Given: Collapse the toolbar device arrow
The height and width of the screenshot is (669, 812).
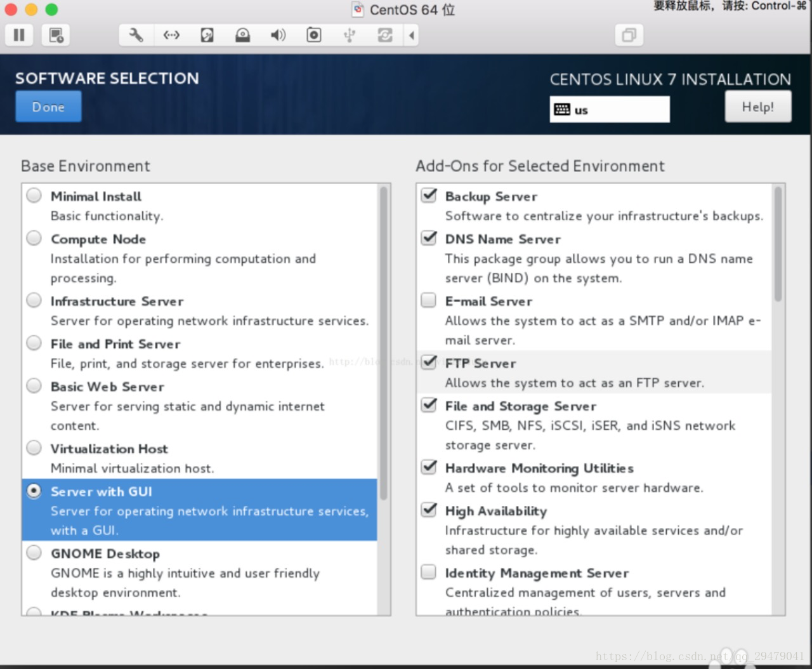Looking at the screenshot, I should (x=412, y=35).
